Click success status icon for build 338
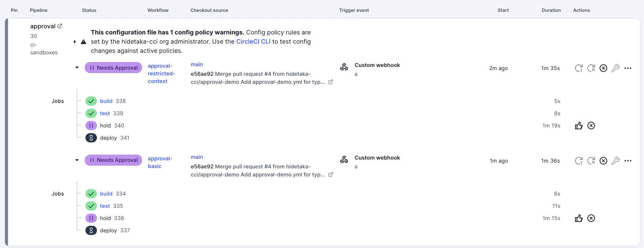Screen dimensions: 644x248 coord(91,101)
